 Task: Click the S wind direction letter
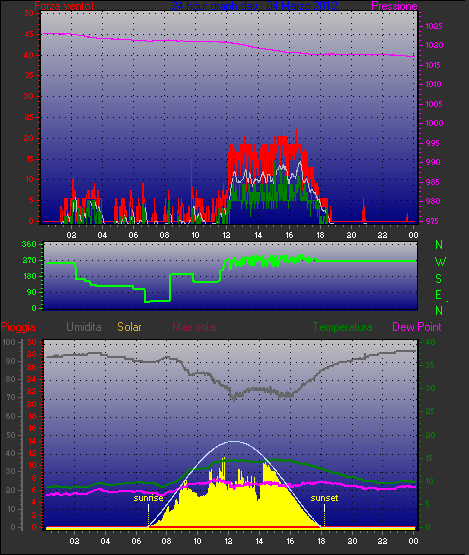439,279
